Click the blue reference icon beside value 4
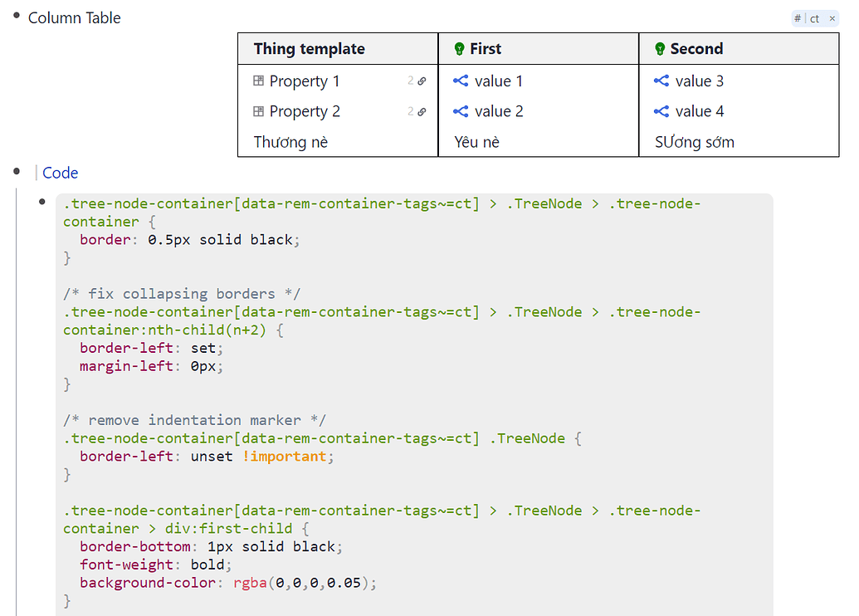 coord(660,111)
